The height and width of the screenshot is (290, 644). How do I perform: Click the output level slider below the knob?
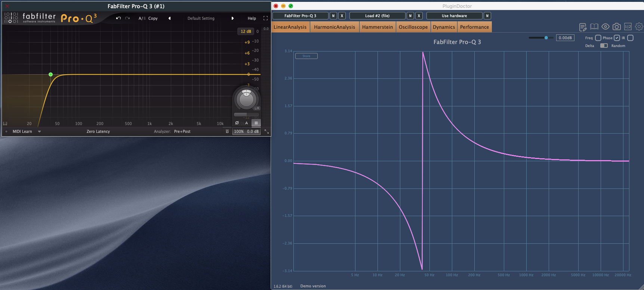246,115
